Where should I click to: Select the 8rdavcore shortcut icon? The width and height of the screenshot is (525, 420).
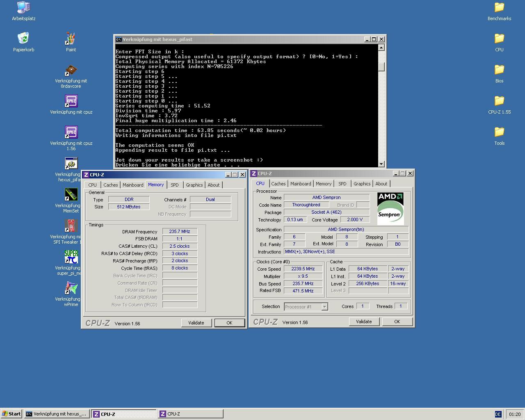click(x=71, y=70)
